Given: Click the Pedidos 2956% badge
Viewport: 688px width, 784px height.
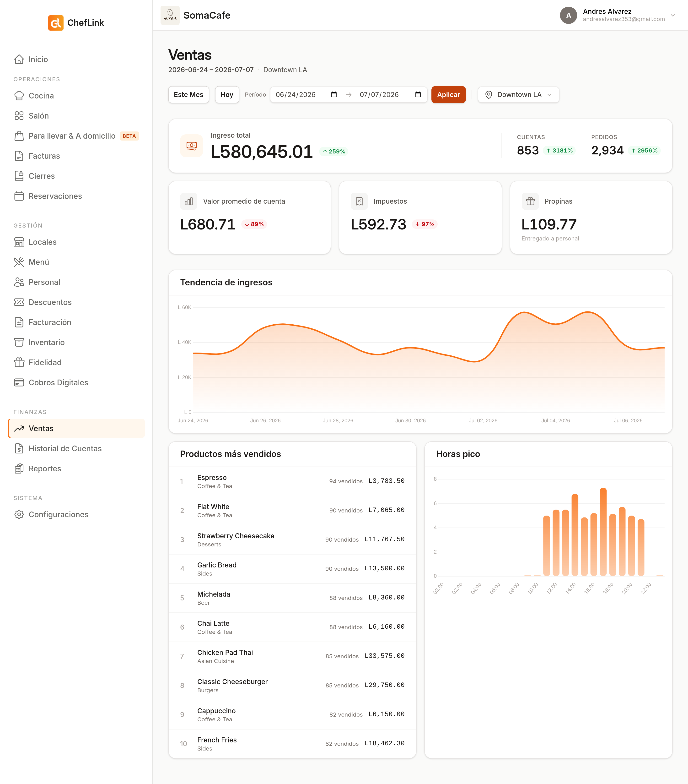Looking at the screenshot, I should point(644,150).
